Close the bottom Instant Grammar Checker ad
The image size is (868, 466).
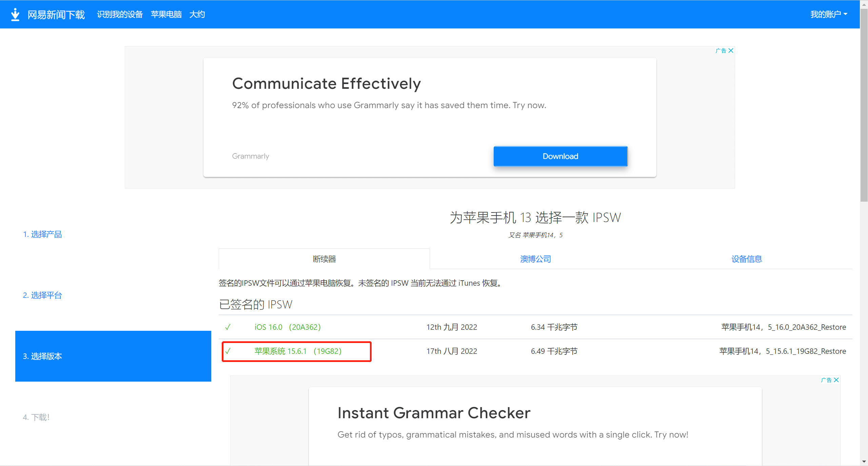click(x=836, y=380)
